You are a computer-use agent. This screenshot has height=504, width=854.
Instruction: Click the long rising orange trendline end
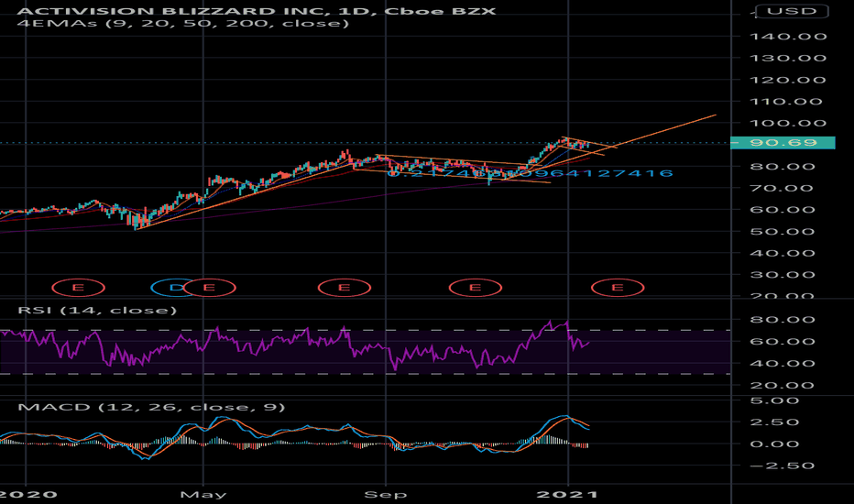point(715,115)
